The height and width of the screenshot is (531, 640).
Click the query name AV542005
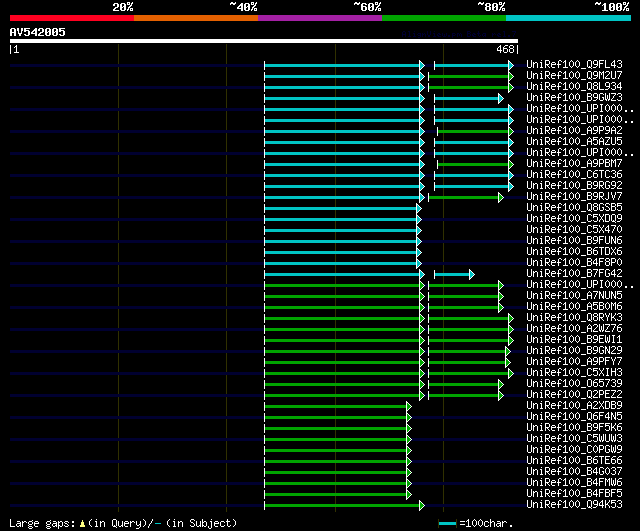(x=38, y=32)
